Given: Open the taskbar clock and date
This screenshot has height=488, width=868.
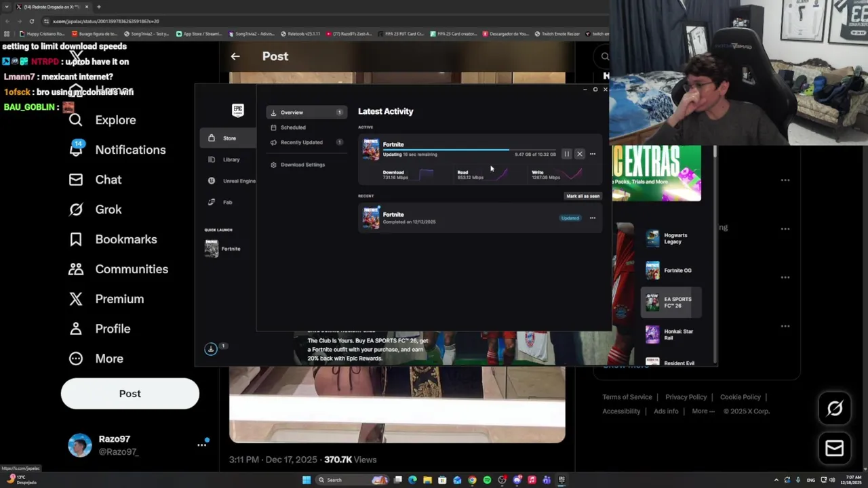Looking at the screenshot, I should click(852, 480).
